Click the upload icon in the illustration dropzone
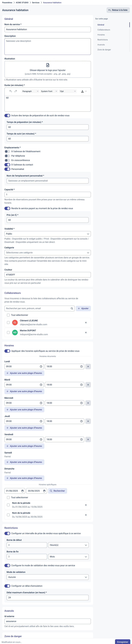The width and height of the screenshot is (132, 644). (x=47, y=65)
